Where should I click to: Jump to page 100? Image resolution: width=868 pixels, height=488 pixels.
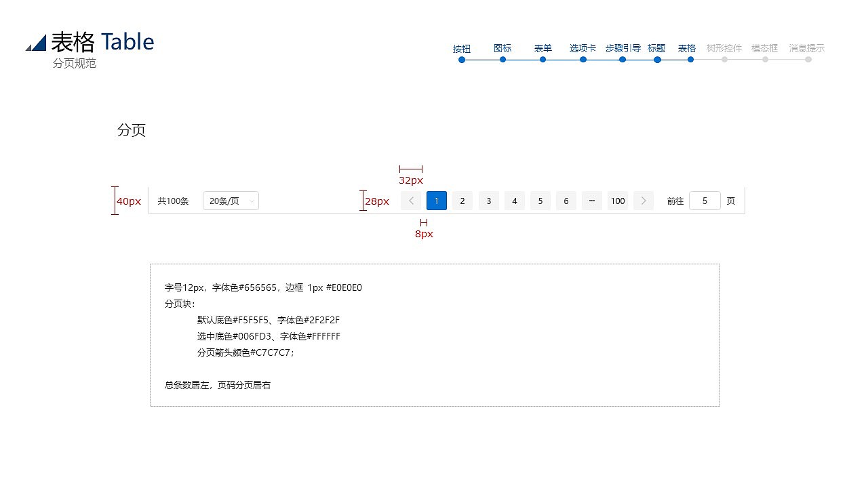tap(618, 201)
